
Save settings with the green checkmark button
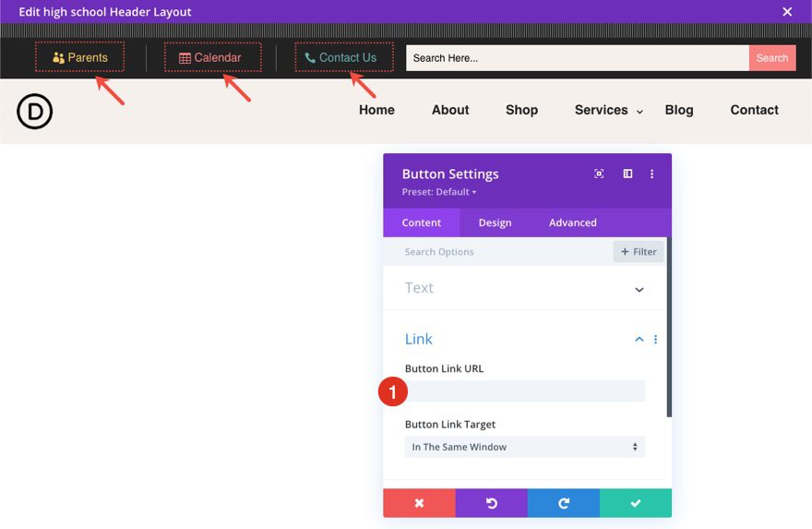[635, 503]
